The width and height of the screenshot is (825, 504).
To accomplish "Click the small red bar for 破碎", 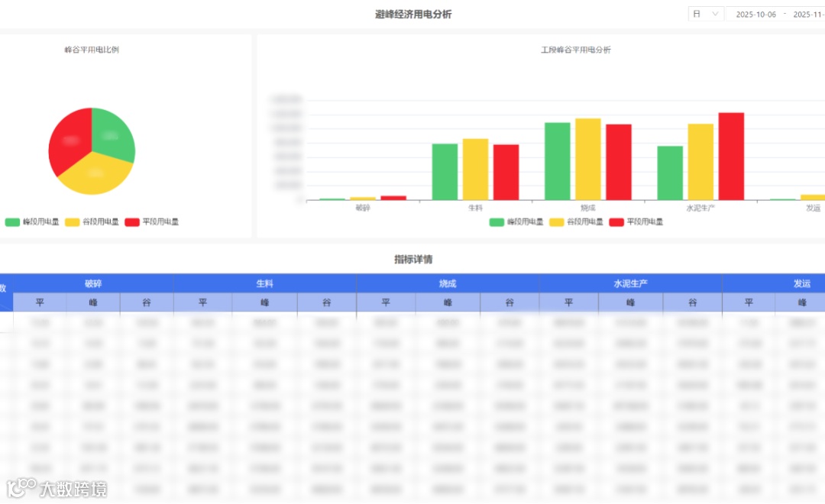I will click(x=393, y=198).
